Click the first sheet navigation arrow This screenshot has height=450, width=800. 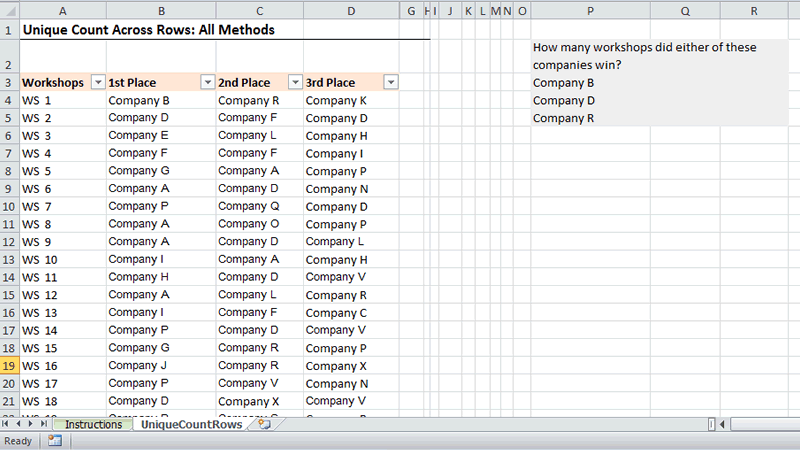7,425
